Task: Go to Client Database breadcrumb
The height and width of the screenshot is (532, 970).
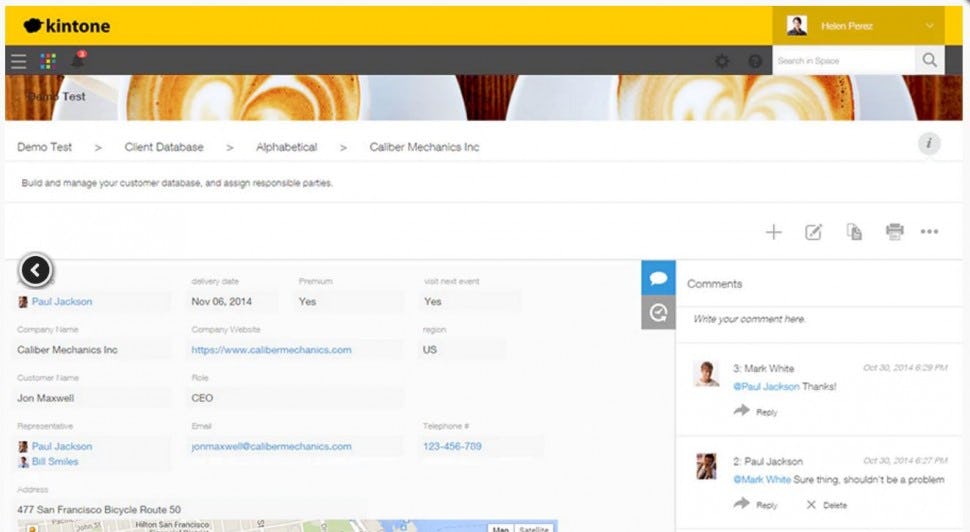Action: pyautogui.click(x=164, y=147)
